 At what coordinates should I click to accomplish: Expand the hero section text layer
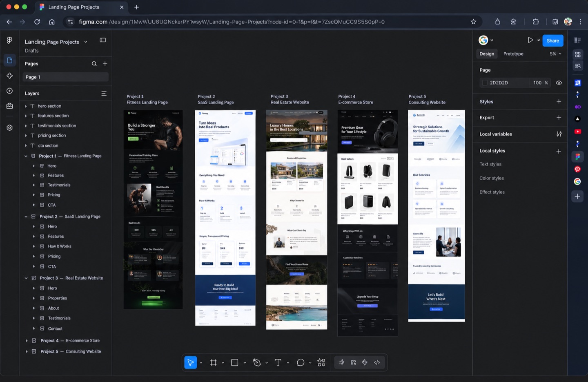(x=26, y=106)
